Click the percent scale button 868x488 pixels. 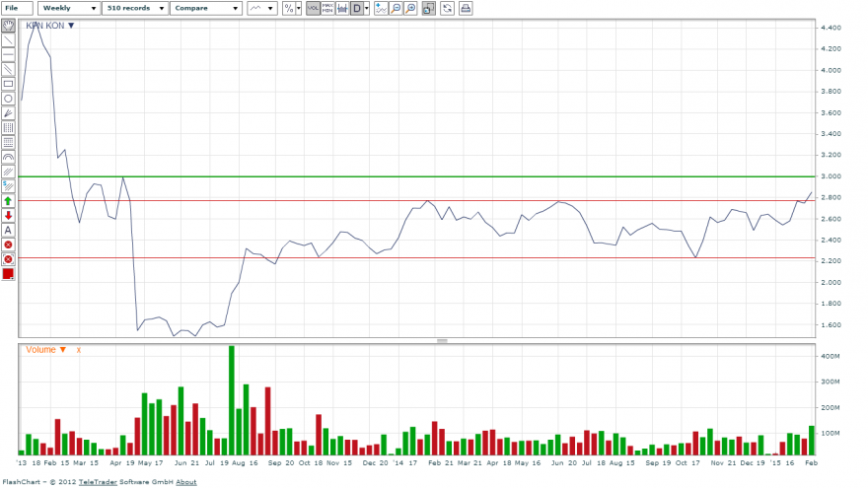coord(288,8)
